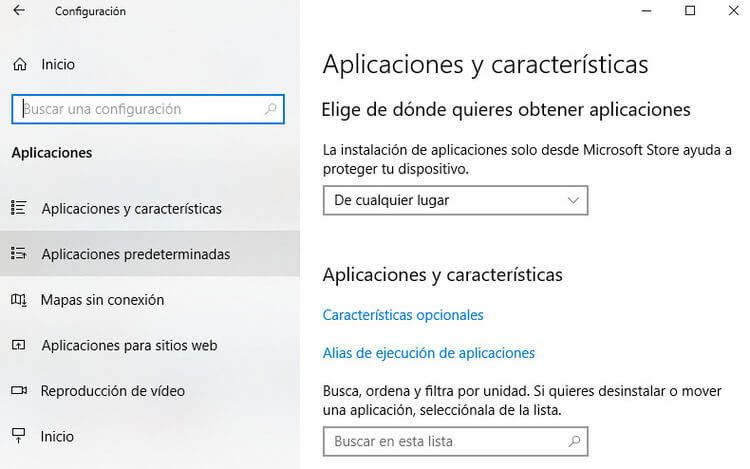
Task: Click the Aplicaciones sidebar heading
Action: coord(52,153)
